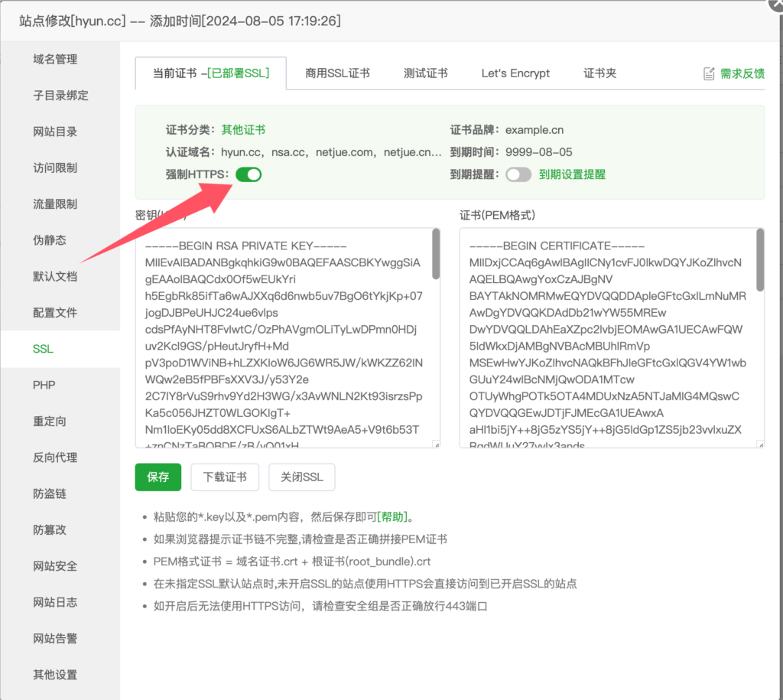Click the certificate textarea resize handle
The image size is (783, 700).
[x=761, y=444]
